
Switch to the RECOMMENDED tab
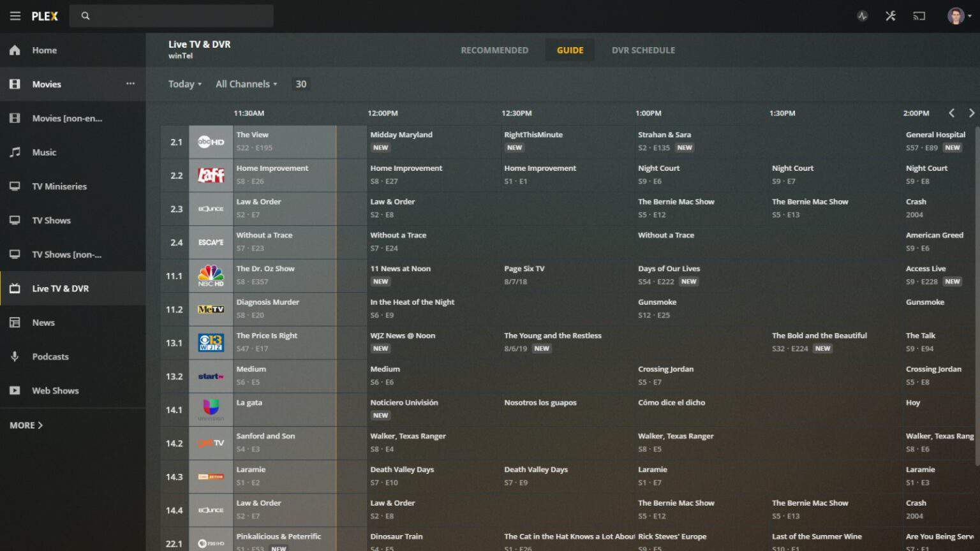494,50
